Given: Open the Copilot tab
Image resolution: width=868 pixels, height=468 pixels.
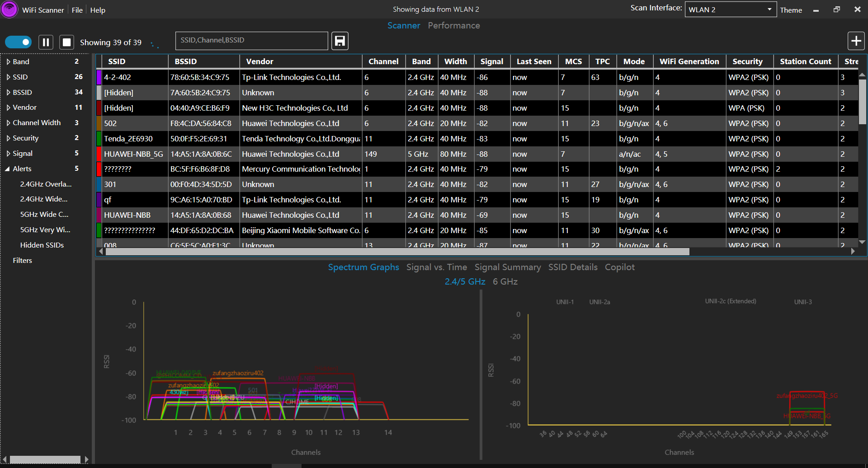Looking at the screenshot, I should coord(620,267).
